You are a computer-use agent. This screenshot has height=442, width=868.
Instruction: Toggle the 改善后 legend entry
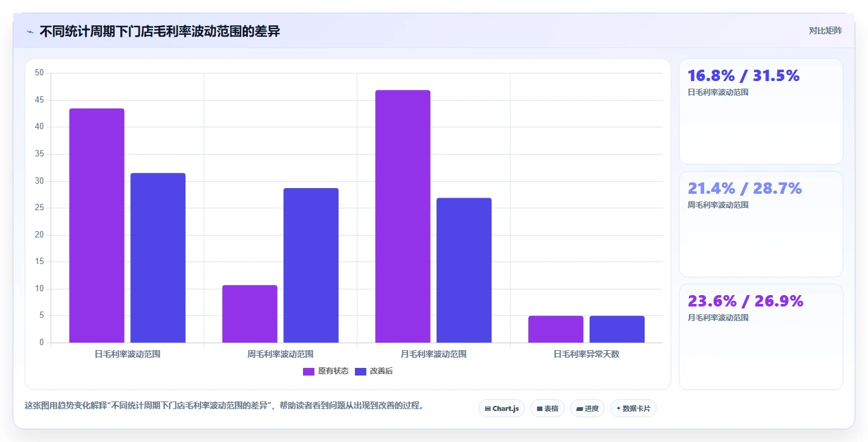[x=374, y=371]
